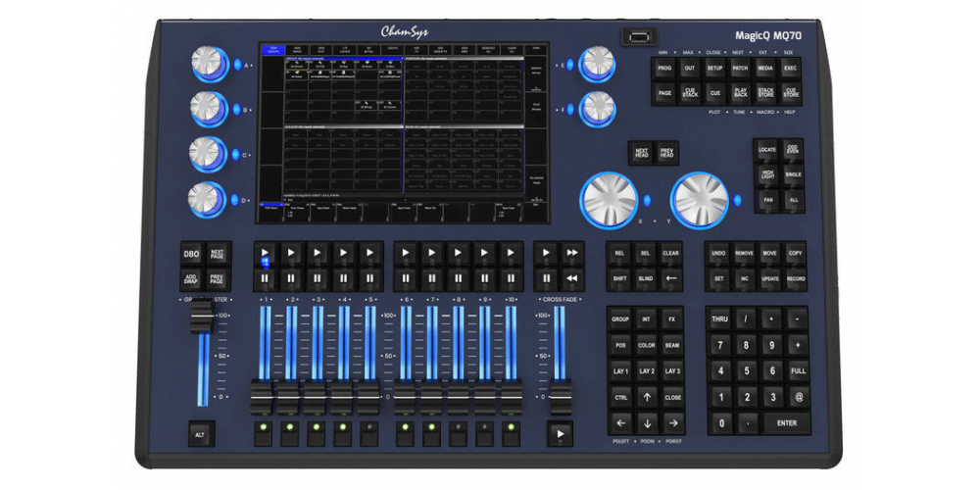
Task: Tap the NEXT HEAD button
Action: tap(641, 153)
